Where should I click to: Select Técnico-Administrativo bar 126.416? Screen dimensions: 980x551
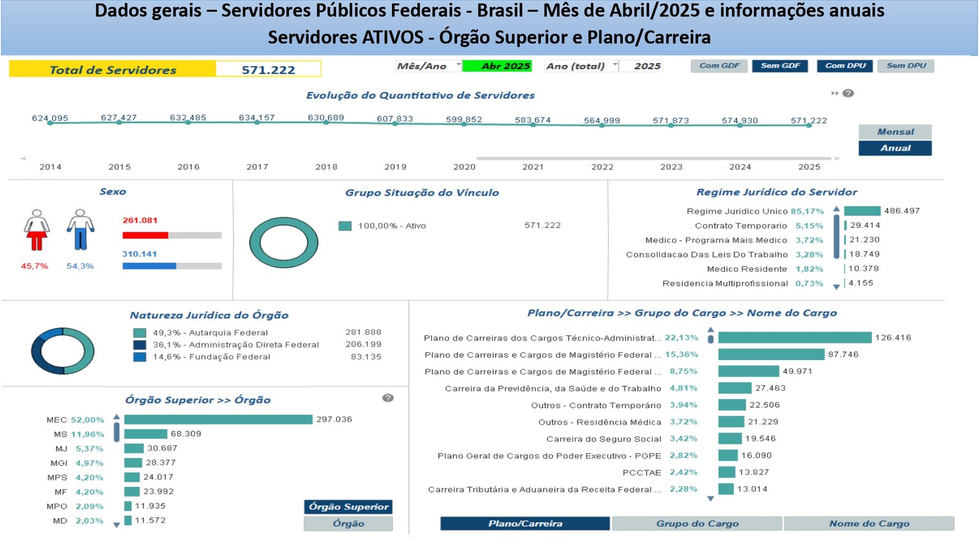point(795,337)
